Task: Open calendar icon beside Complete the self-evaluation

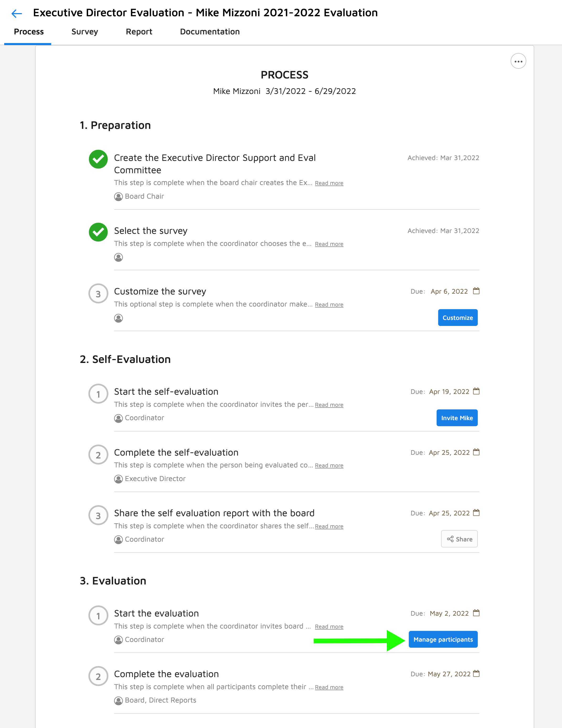Action: coord(476,452)
